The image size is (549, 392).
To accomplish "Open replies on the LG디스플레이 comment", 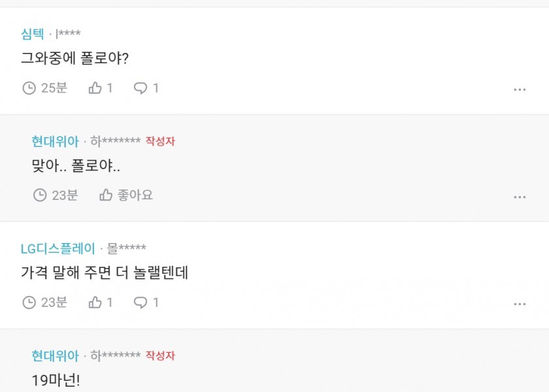I will (x=141, y=302).
